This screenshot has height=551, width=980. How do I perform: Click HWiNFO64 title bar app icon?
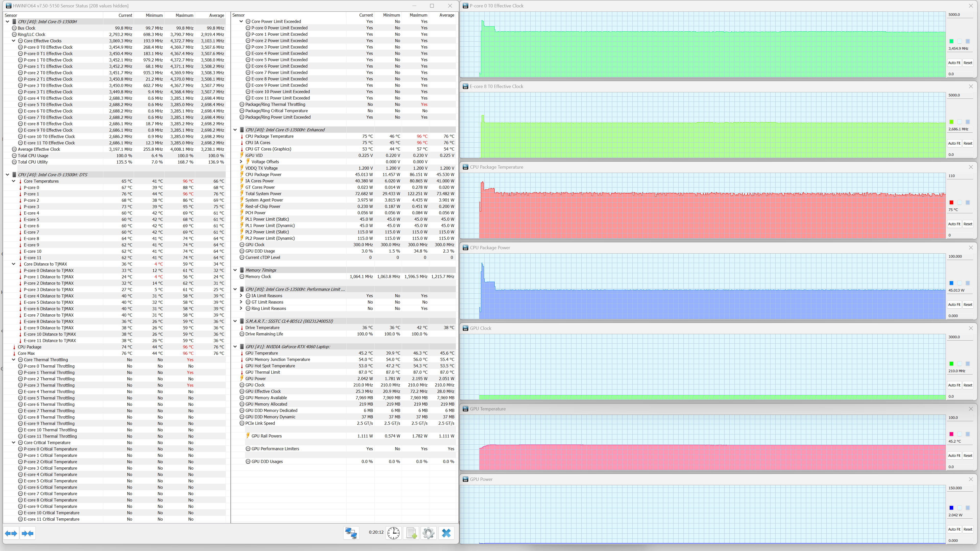point(8,6)
